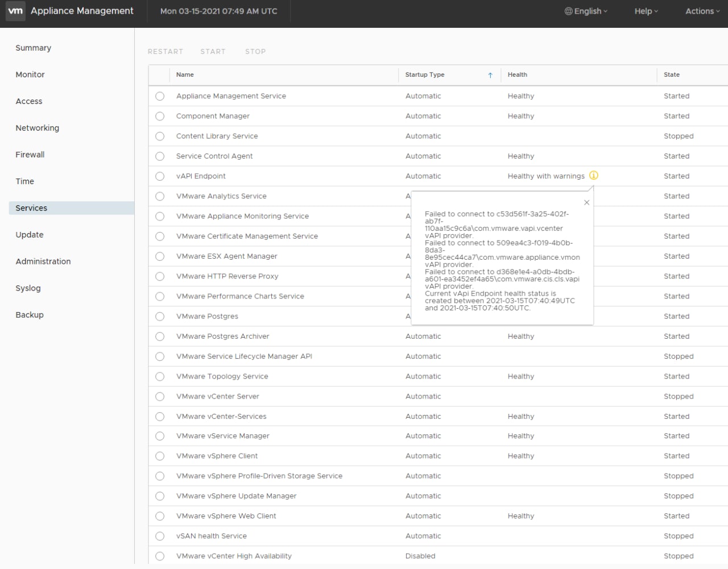The height and width of the screenshot is (569, 728).
Task: Open the Time settings
Action: point(24,181)
